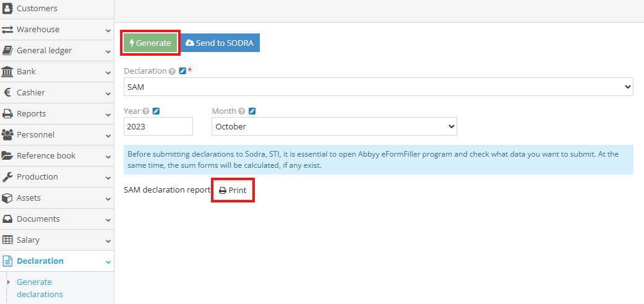Viewport: 644px width, 304px height.
Task: Click the Send to SODRA button
Action: pyautogui.click(x=220, y=43)
